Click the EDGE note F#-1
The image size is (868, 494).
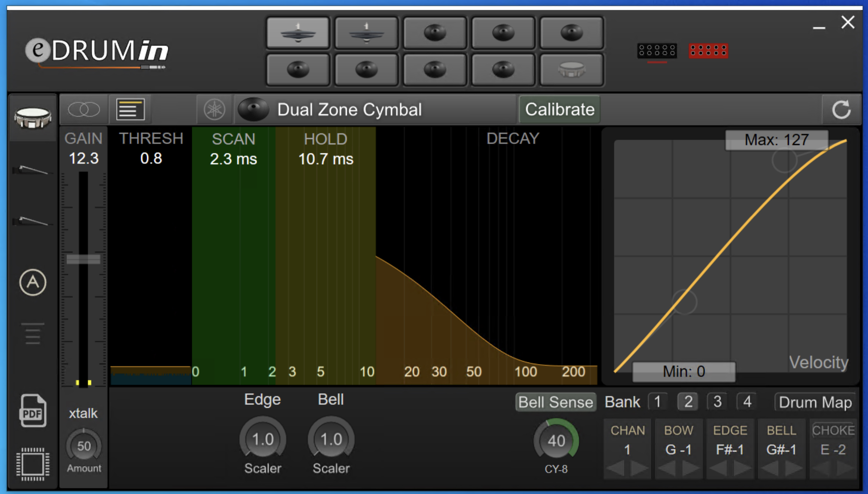(x=730, y=449)
